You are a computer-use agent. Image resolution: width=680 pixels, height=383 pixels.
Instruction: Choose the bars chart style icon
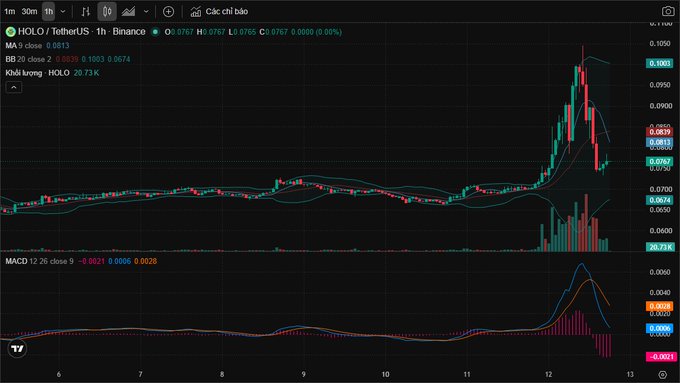tap(86, 11)
